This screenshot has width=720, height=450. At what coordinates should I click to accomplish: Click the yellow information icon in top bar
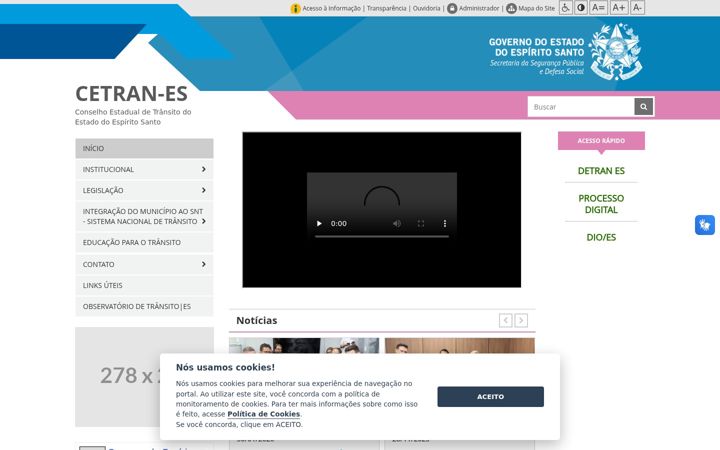click(295, 8)
